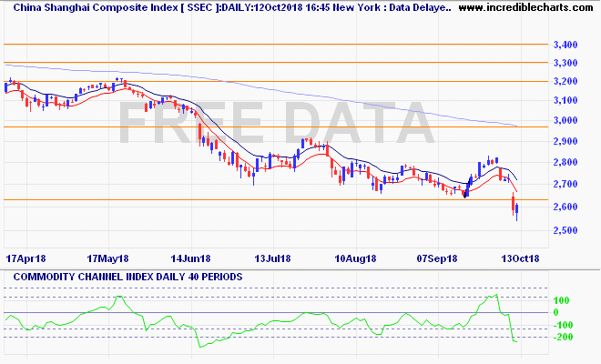Select the 2,800 price axis label
601x364 pixels.
[565, 162]
